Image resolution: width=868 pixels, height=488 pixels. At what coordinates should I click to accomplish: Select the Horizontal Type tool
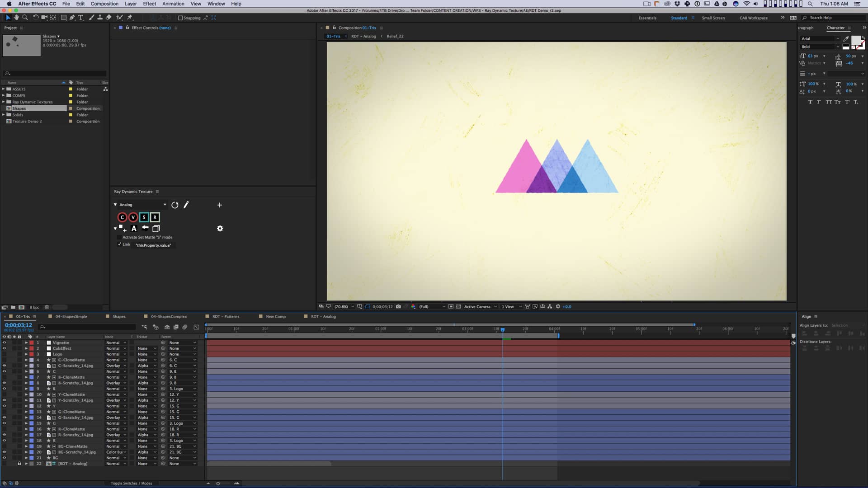(x=81, y=18)
